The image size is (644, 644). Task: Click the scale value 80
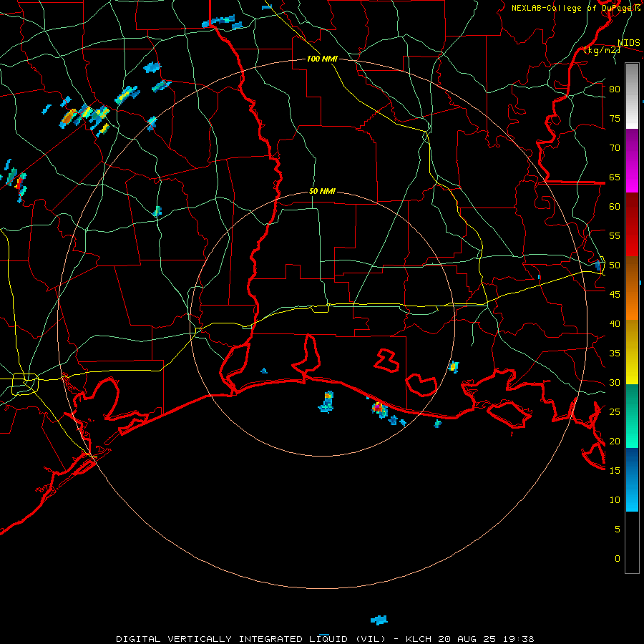click(x=615, y=89)
